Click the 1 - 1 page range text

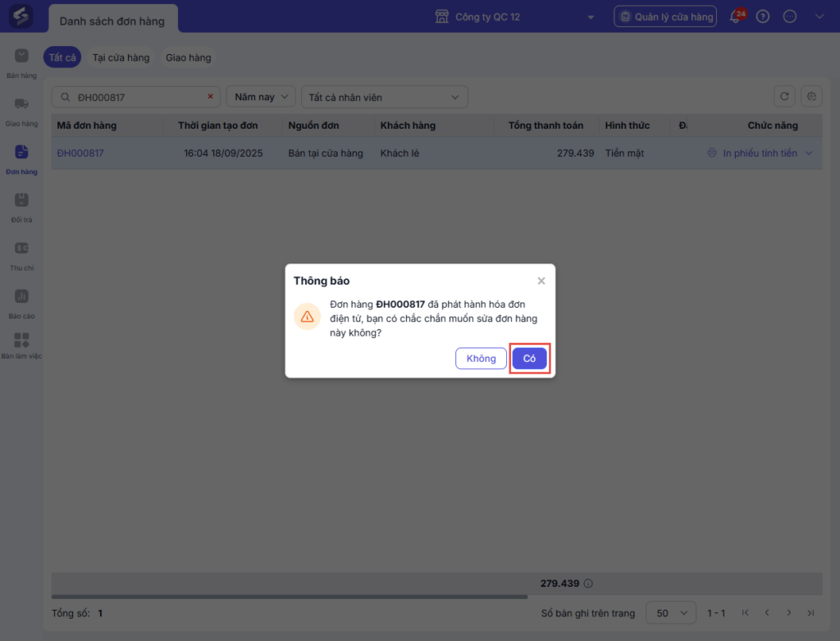(x=715, y=613)
